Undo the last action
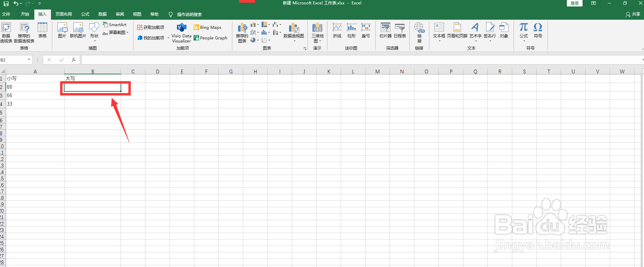 [x=16, y=3]
